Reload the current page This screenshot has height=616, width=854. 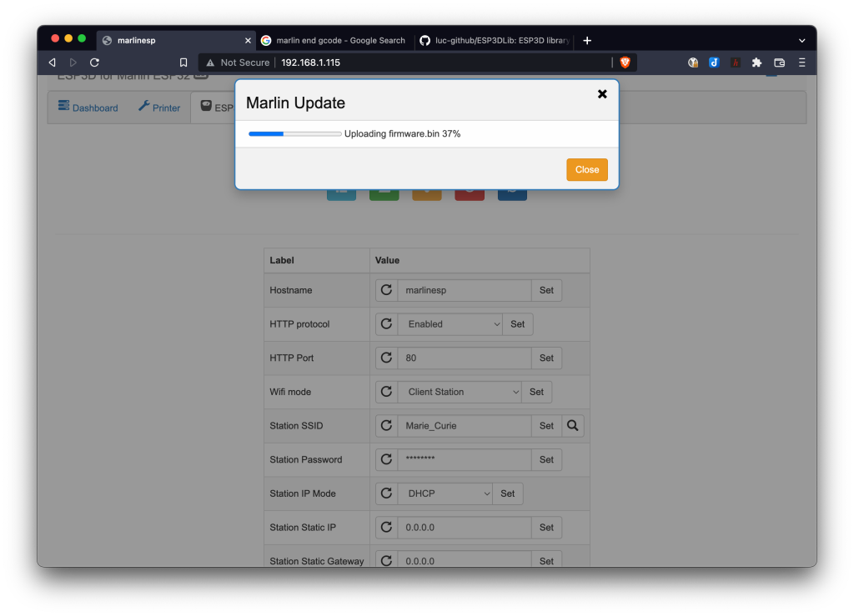[94, 63]
